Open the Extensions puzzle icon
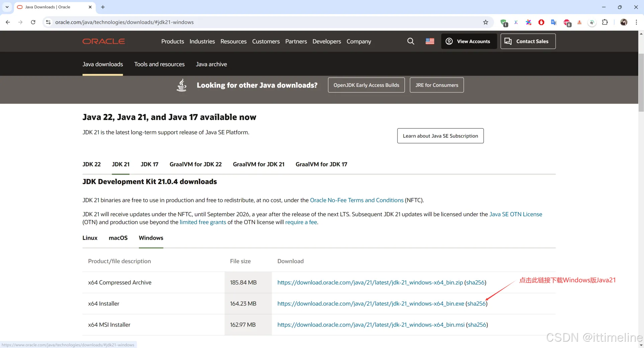 605,22
